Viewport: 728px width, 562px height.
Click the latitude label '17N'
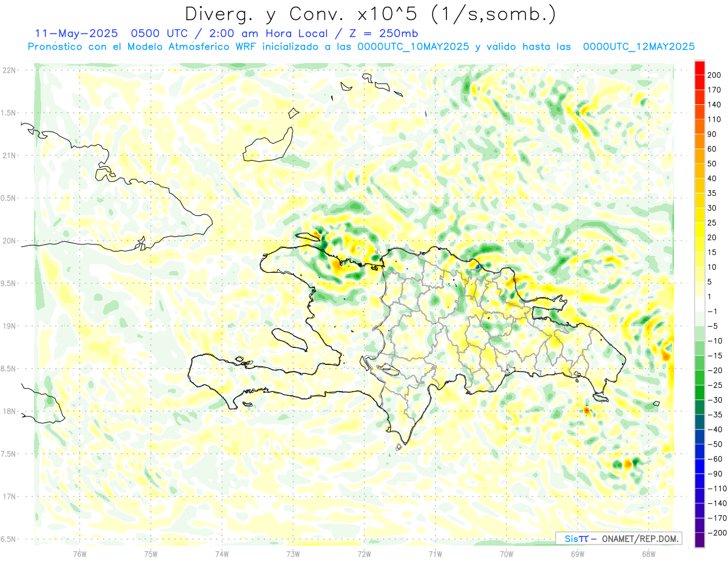9,497
